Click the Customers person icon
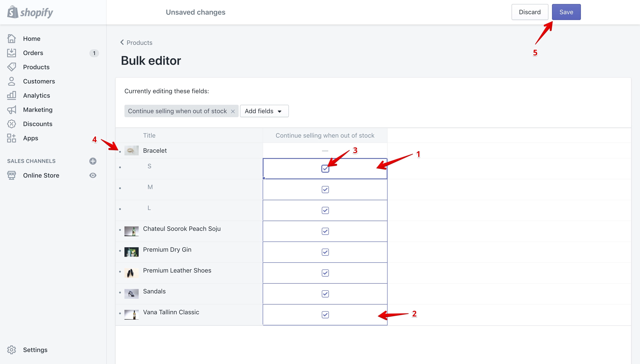640x364 pixels. tap(12, 81)
